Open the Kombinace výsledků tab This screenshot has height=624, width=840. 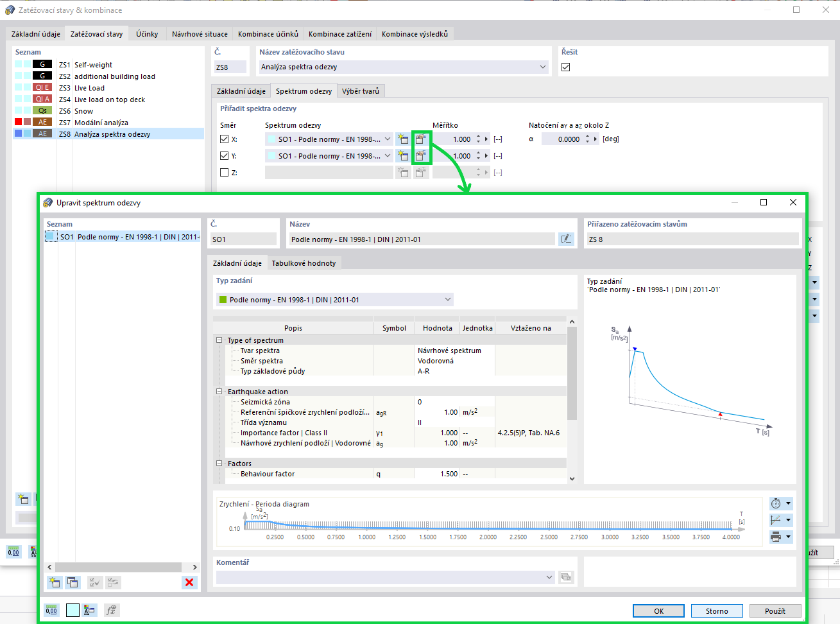(x=415, y=34)
